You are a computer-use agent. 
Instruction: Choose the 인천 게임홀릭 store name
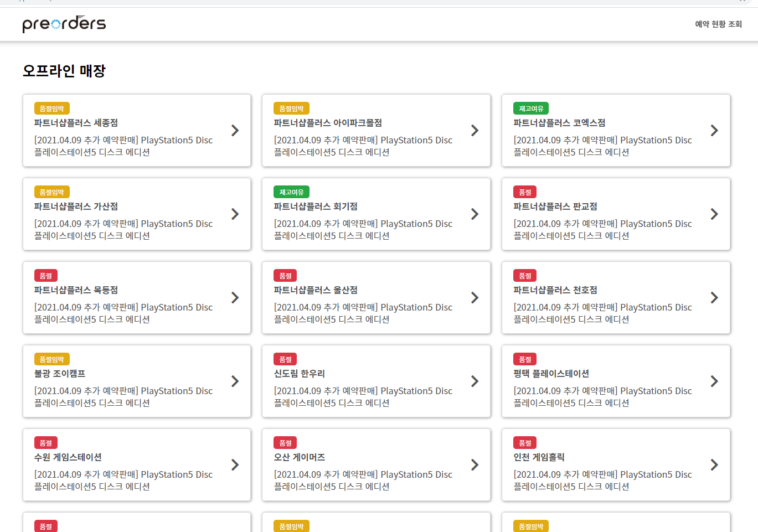coord(539,457)
